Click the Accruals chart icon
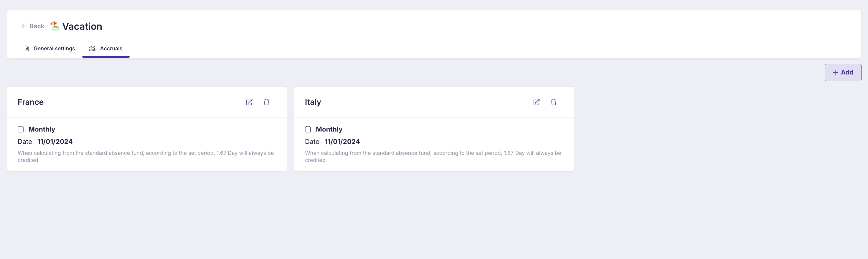868x259 pixels. pos(92,49)
